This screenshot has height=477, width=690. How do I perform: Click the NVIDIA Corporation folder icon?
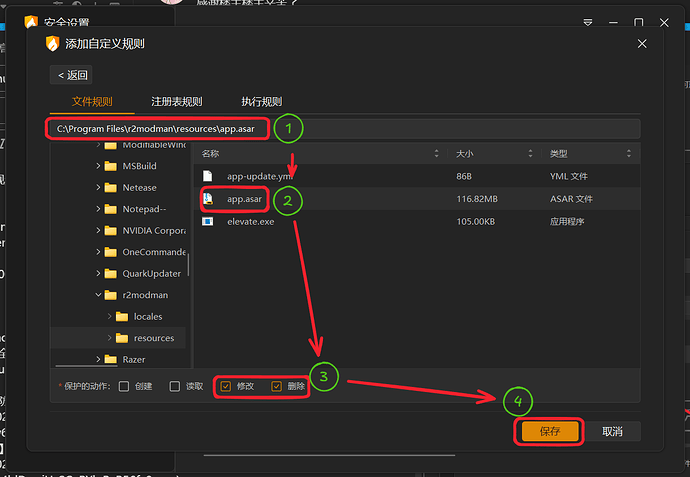(111, 230)
